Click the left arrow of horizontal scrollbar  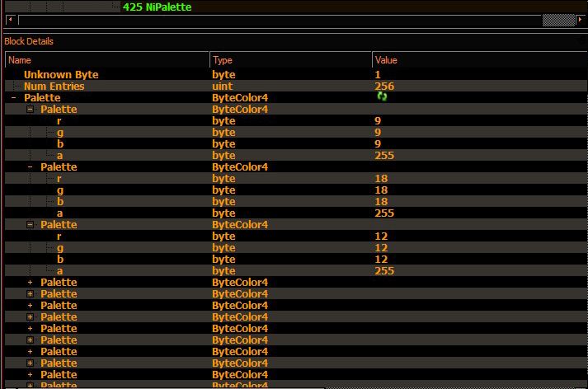(11, 20)
